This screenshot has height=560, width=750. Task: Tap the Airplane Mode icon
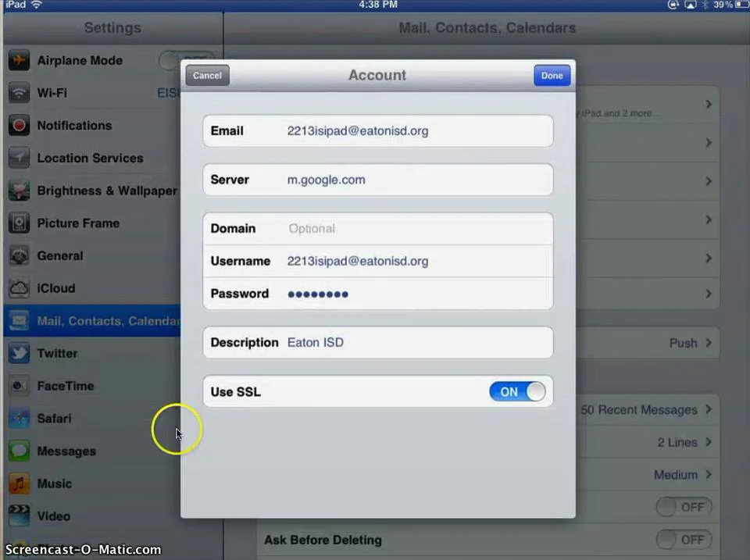19,60
